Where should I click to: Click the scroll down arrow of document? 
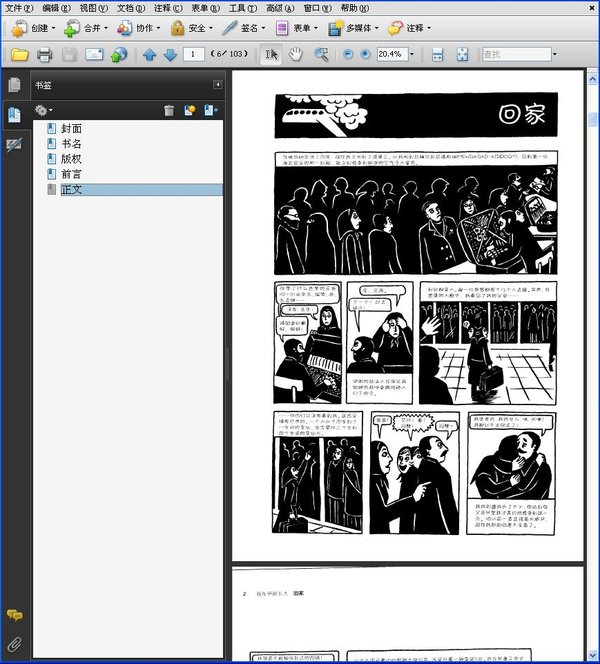(592, 656)
